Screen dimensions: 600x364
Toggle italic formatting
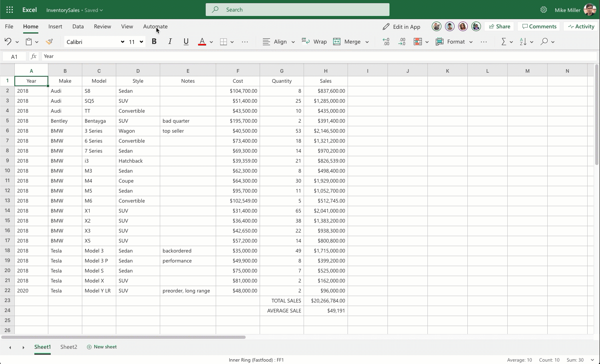[x=170, y=41]
